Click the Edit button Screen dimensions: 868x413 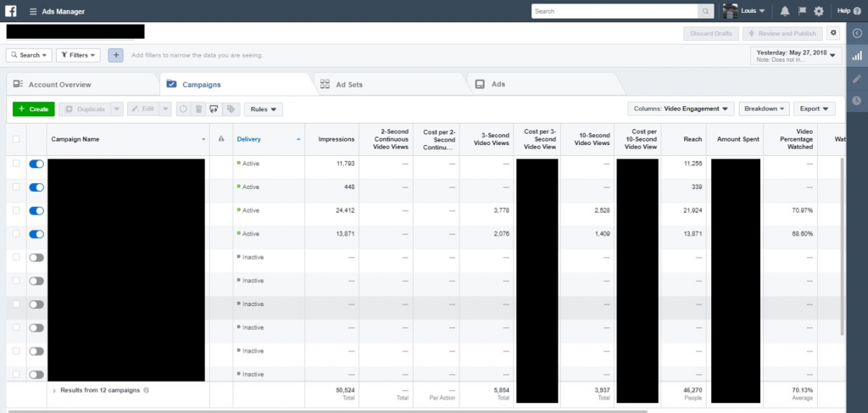(x=142, y=109)
